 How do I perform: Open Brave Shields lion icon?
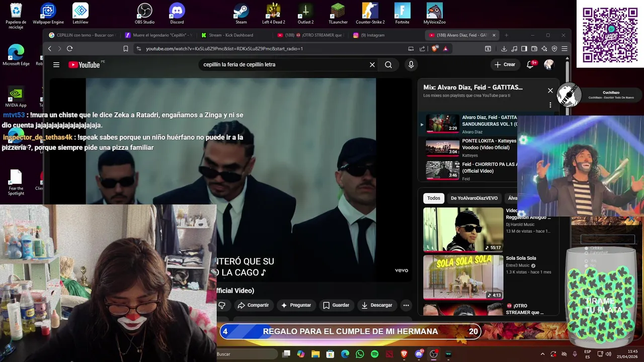(x=435, y=49)
